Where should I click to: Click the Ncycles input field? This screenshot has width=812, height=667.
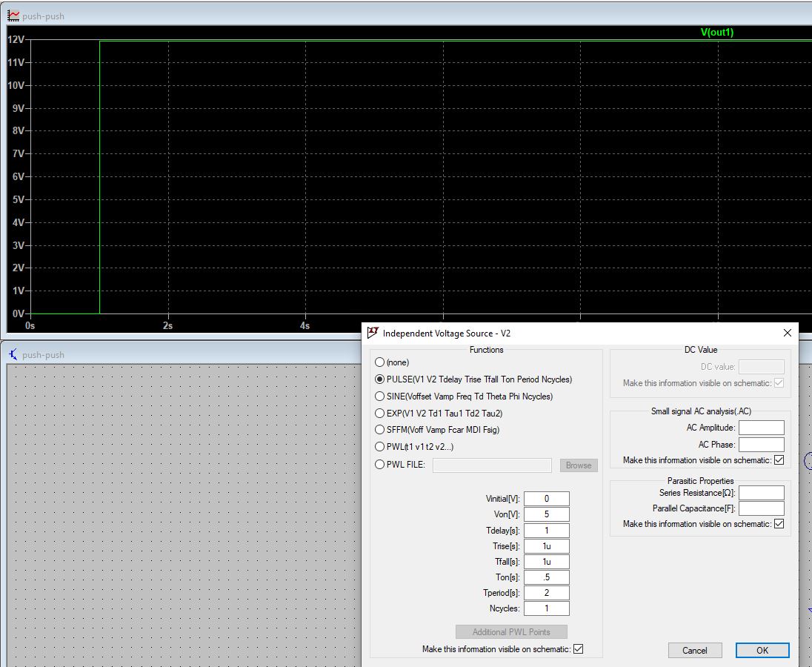pos(546,608)
